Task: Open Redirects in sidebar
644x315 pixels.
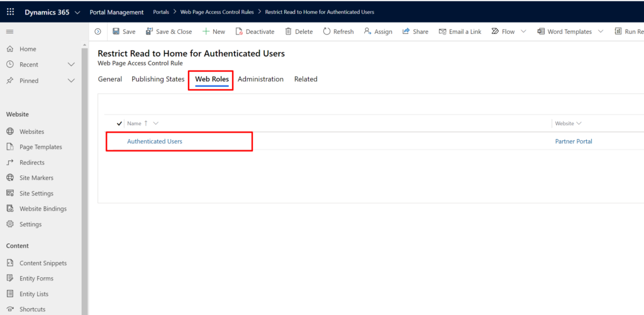Action: coord(32,163)
